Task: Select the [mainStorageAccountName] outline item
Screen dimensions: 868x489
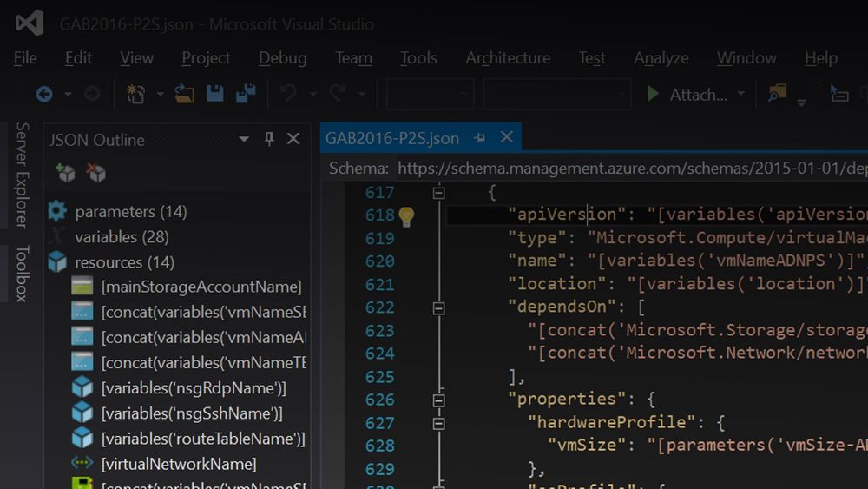Action: point(201,287)
